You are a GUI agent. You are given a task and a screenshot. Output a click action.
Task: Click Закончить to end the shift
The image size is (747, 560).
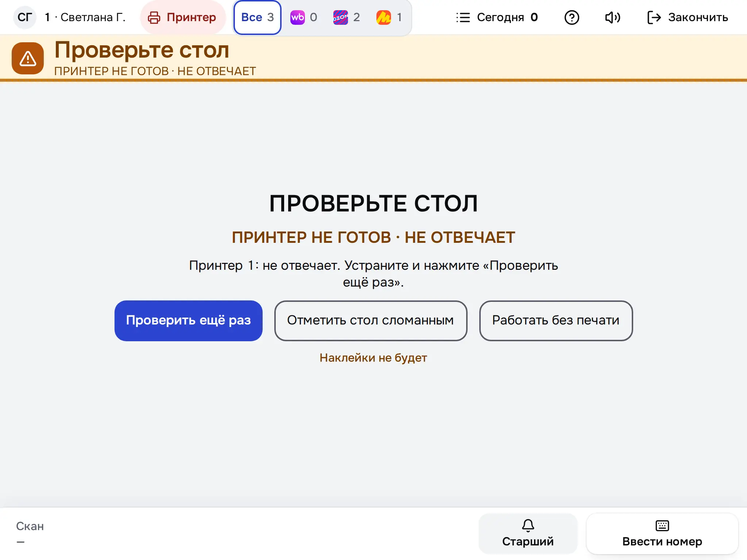tap(688, 17)
